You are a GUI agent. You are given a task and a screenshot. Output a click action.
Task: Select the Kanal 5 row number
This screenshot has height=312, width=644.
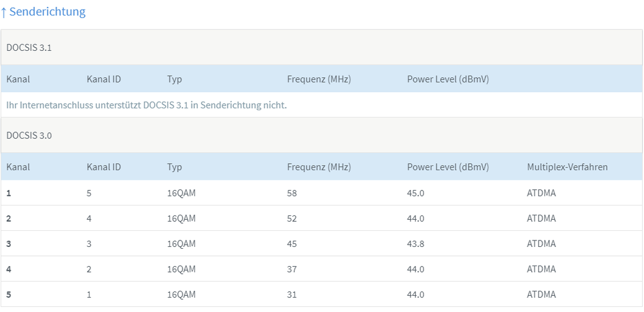[x=9, y=295]
